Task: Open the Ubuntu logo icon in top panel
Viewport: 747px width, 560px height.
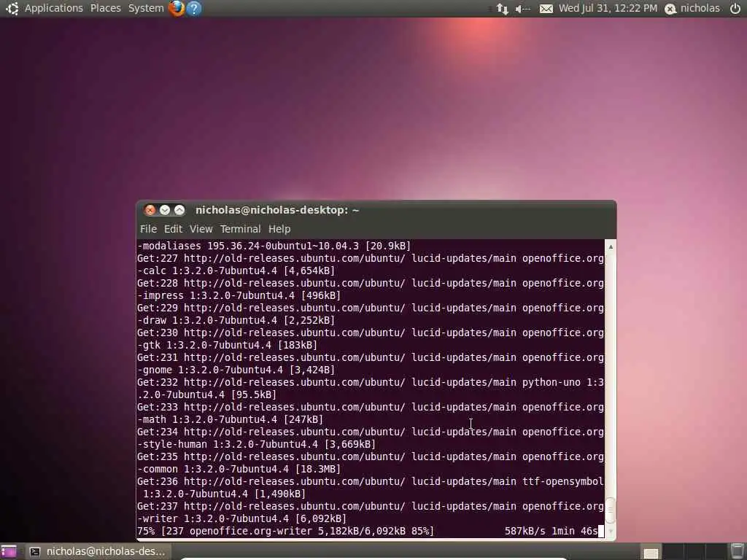Action: point(12,8)
